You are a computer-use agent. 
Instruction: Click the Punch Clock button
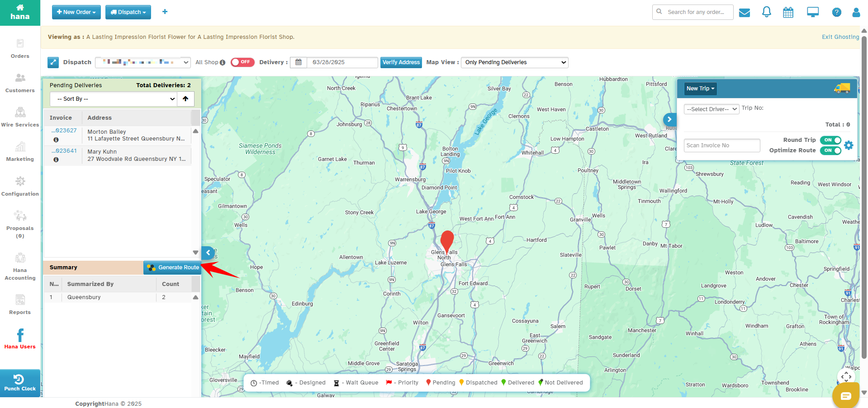pos(20,383)
